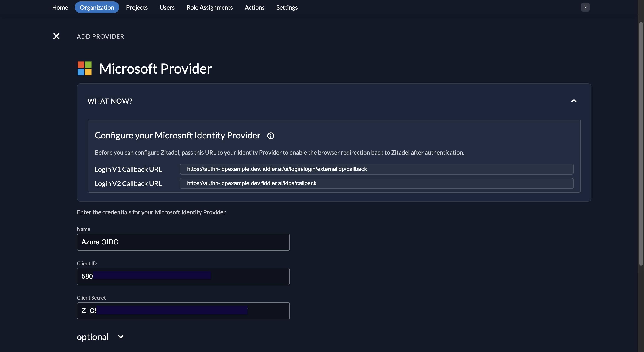The width and height of the screenshot is (644, 352).
Task: Click the page vertical scrollbar
Action: tap(641, 144)
